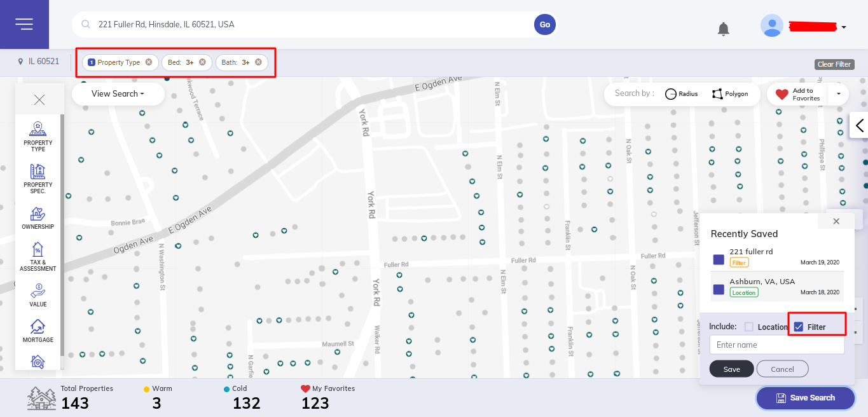Click the Enter name input field
868x417 pixels.
[776, 345]
